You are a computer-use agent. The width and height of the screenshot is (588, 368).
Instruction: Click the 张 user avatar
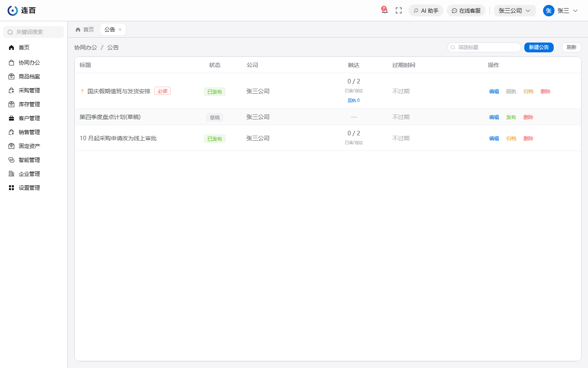coord(548,11)
